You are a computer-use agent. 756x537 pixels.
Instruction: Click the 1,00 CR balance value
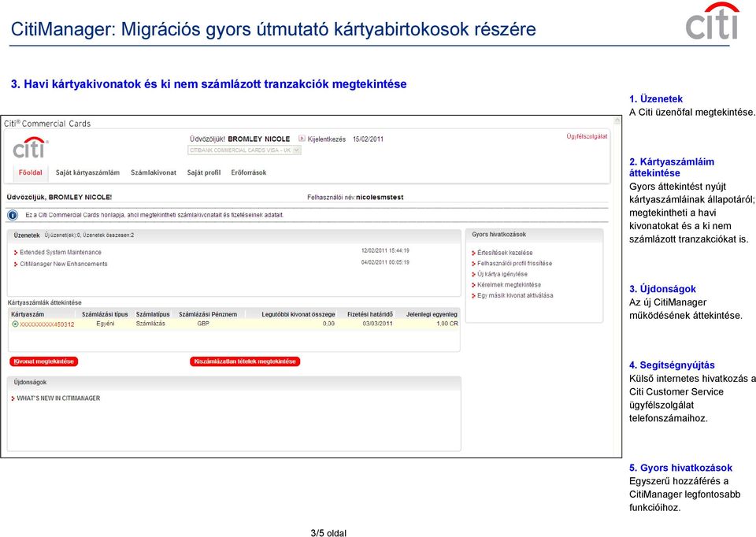(447, 324)
